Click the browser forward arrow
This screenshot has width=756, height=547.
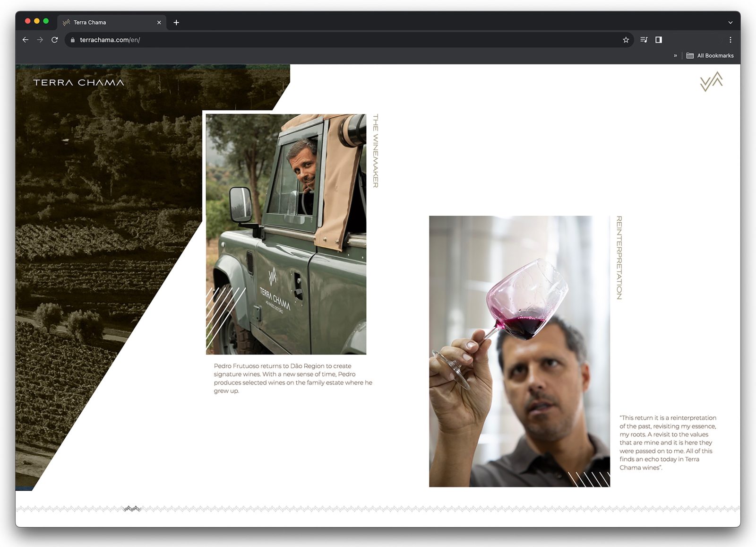click(x=40, y=40)
